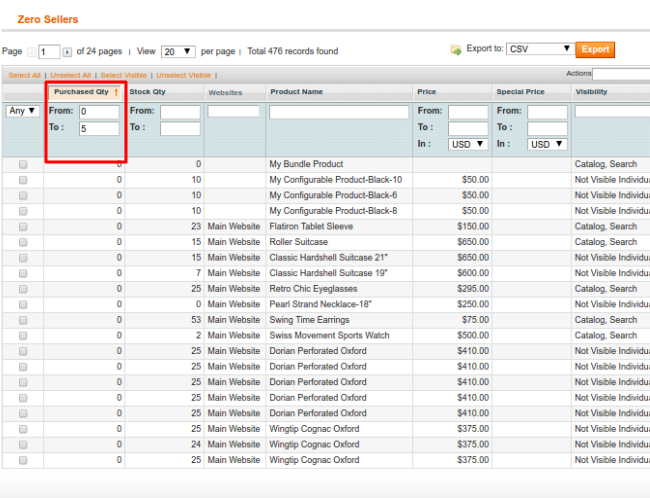Tick the My Bundle Product row checkbox
This screenshot has height=498, width=650.
pyautogui.click(x=23, y=164)
